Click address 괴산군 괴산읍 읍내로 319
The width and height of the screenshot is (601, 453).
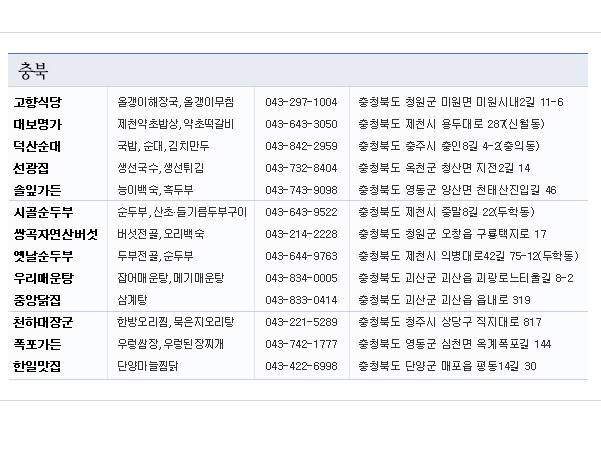point(444,300)
